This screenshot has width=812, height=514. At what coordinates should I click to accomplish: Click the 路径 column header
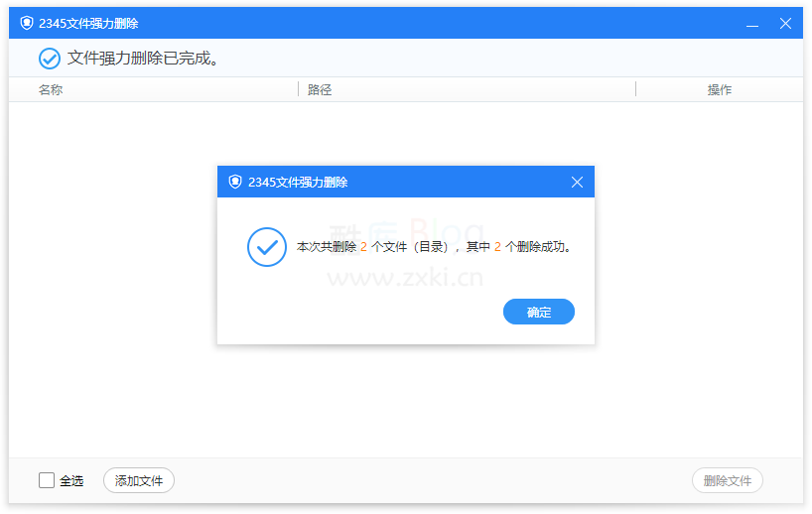click(x=320, y=89)
